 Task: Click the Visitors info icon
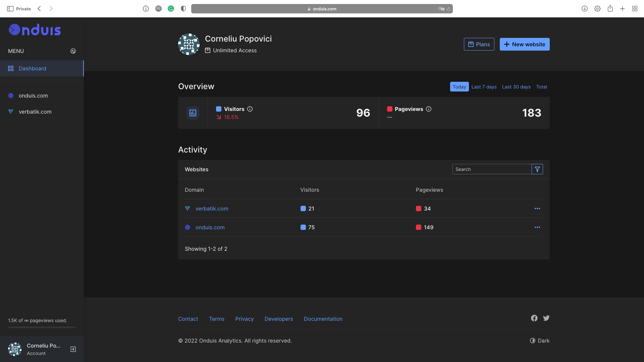250,109
